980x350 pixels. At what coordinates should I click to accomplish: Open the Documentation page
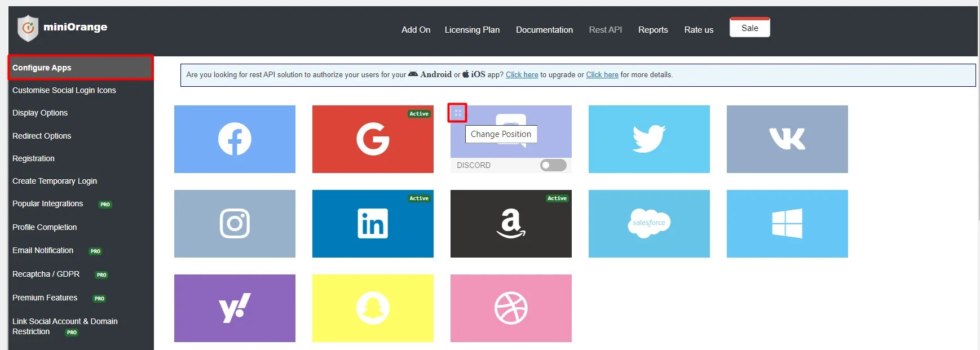tap(544, 30)
